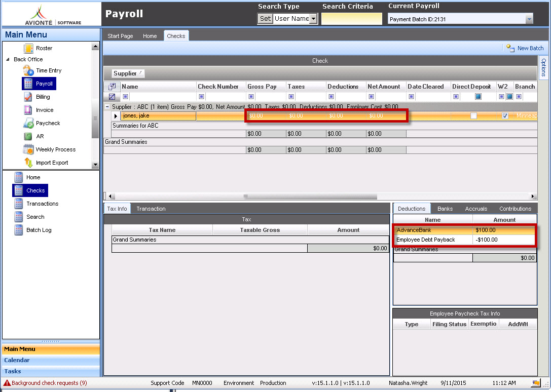551x392 pixels.
Task: Open the Current Payroll batch dropdown
Action: point(529,19)
